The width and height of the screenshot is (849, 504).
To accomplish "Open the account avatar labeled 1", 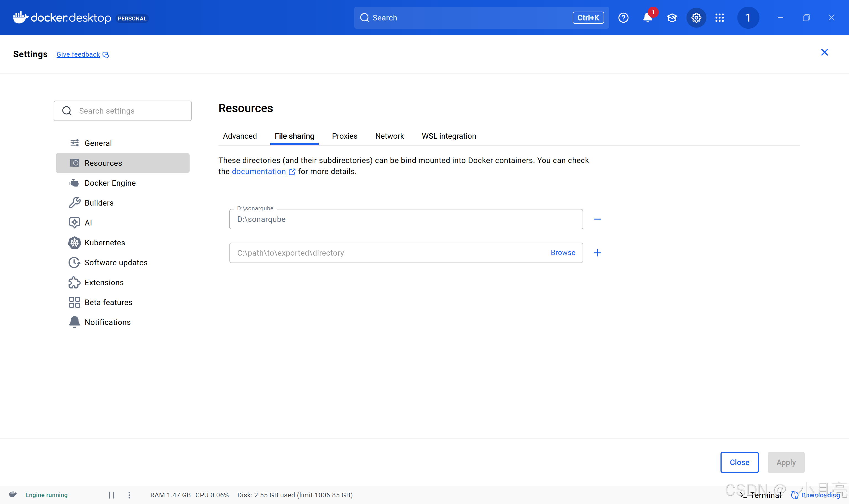I will click(748, 18).
